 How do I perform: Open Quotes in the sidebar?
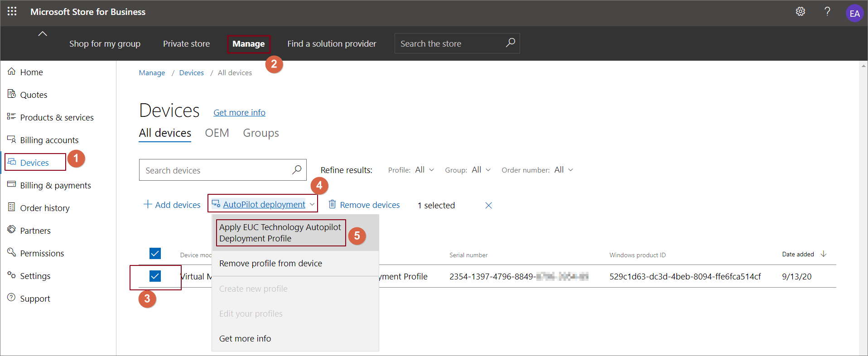(x=34, y=95)
